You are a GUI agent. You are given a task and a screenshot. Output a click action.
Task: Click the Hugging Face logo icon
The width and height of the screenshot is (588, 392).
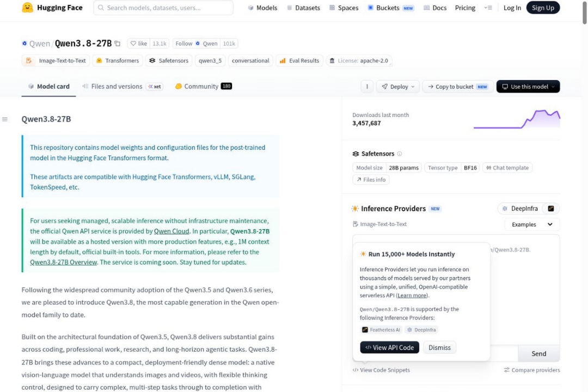click(x=27, y=8)
